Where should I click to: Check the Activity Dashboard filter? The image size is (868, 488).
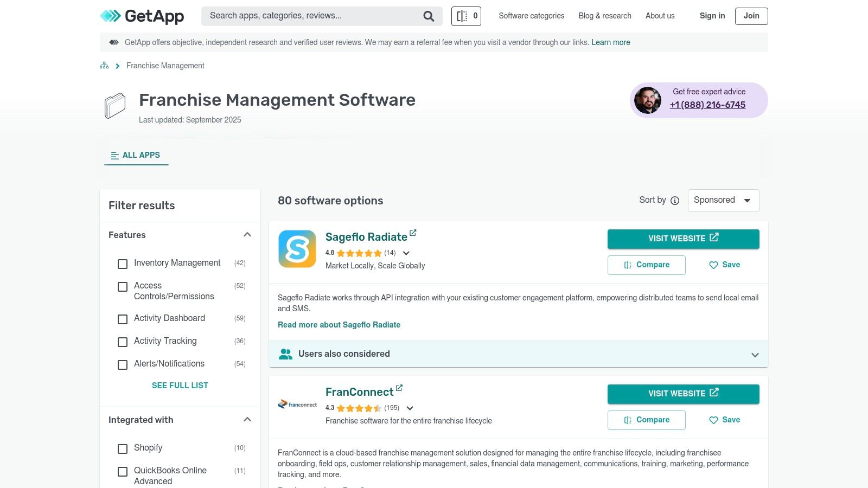[x=123, y=319]
